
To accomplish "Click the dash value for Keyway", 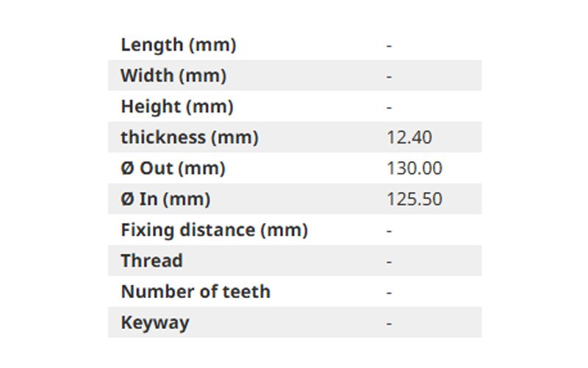I will (390, 323).
